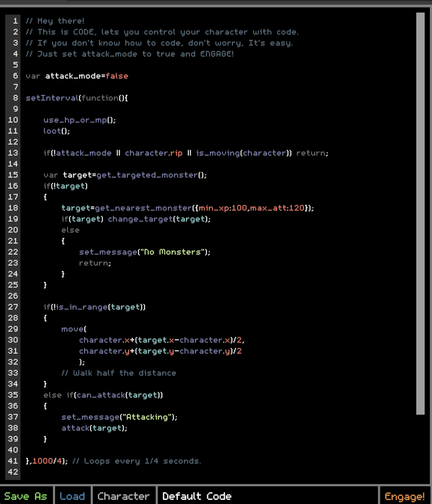Image resolution: width=432 pixels, height=504 pixels.
Task: Click 'move(' on line 29
Action: [74, 329]
